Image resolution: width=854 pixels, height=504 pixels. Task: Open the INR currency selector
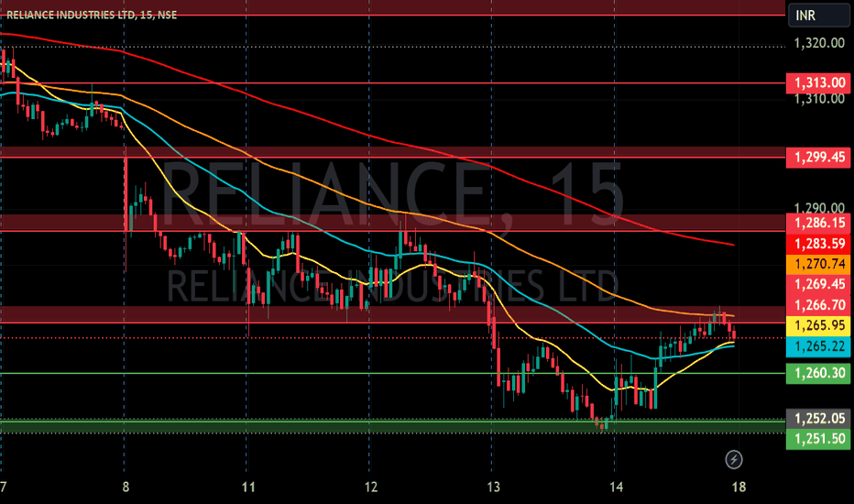coord(818,16)
